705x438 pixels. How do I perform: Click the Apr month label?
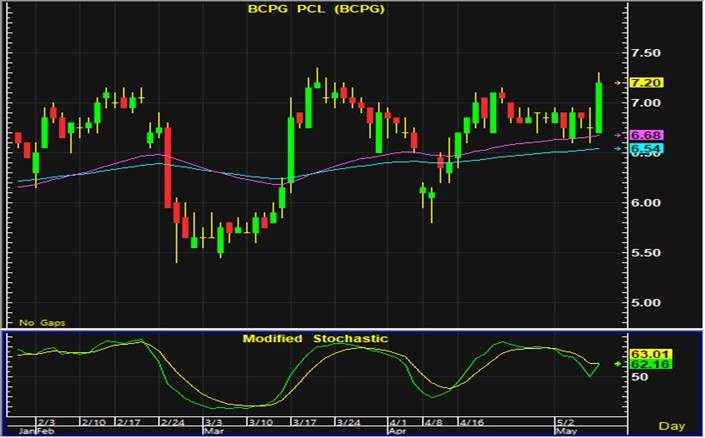point(397,431)
